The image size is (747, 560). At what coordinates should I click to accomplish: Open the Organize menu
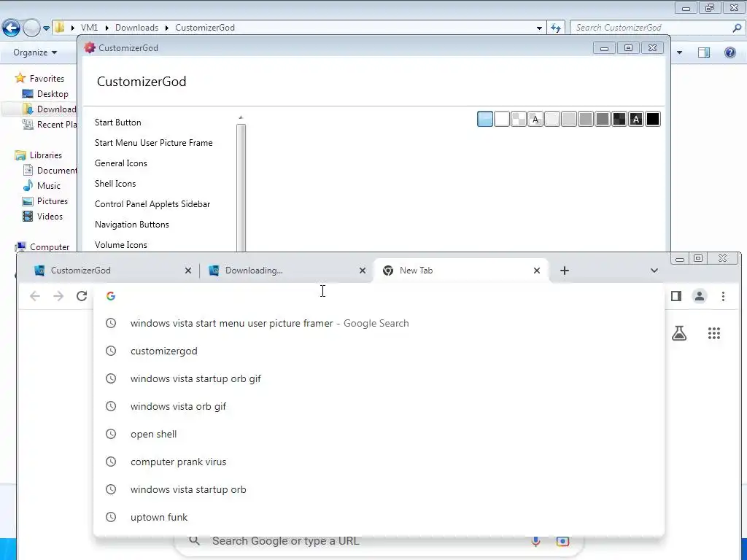click(x=35, y=52)
